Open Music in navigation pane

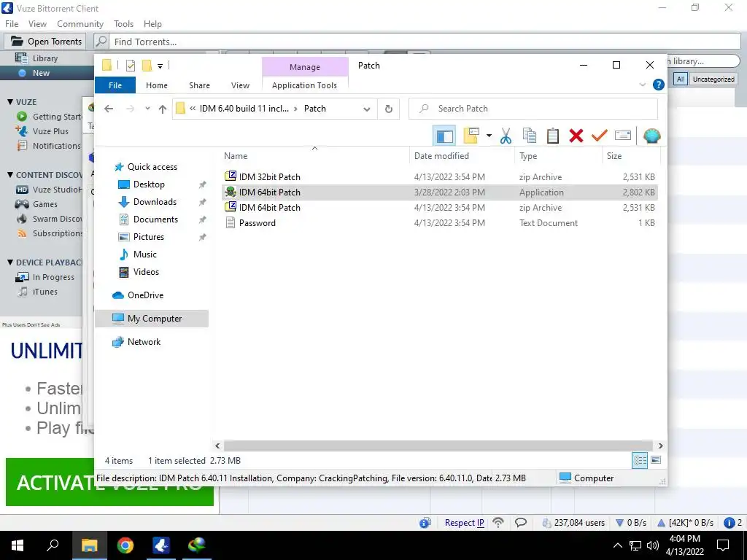click(x=145, y=254)
